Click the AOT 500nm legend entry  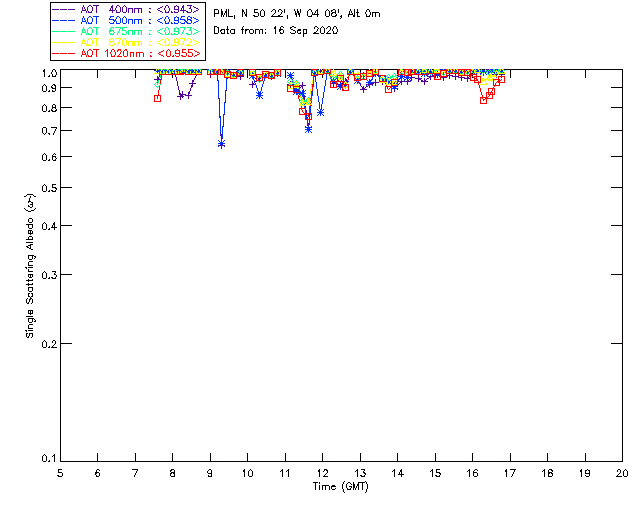(126, 20)
